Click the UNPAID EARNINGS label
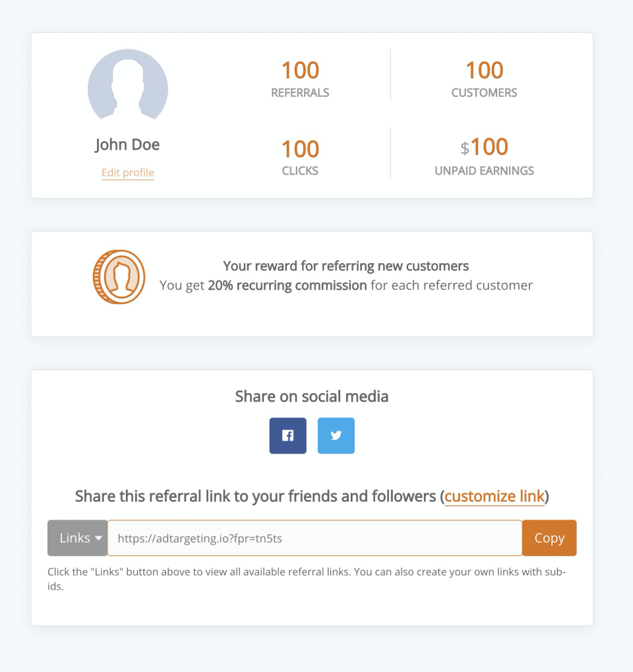This screenshot has height=672, width=633. tap(484, 171)
